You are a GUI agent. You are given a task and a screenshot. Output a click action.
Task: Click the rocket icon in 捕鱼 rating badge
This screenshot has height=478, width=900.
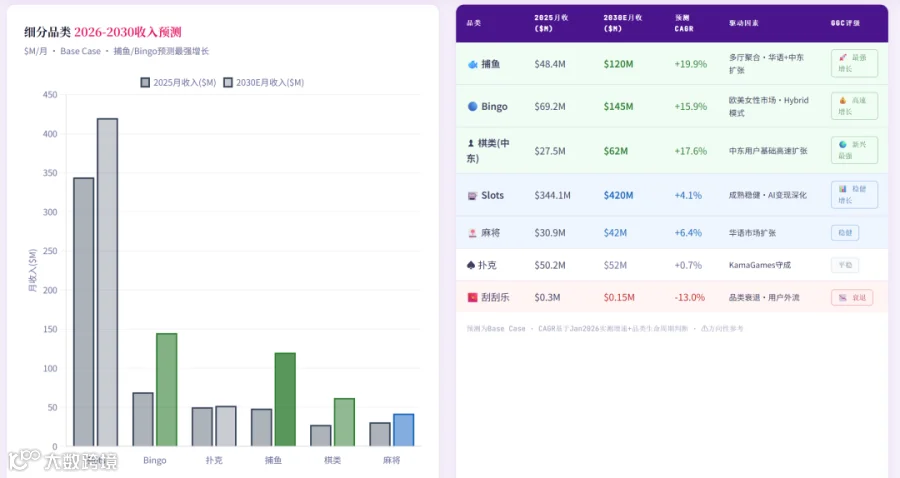pos(843,57)
